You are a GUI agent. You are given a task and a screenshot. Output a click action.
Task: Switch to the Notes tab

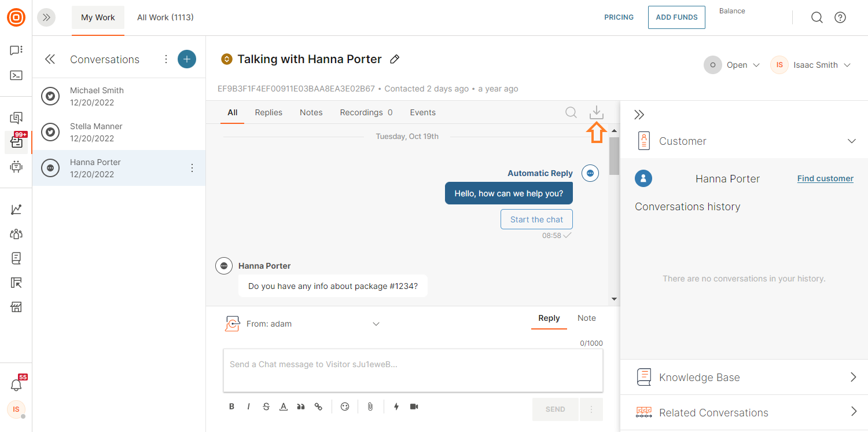[311, 112]
